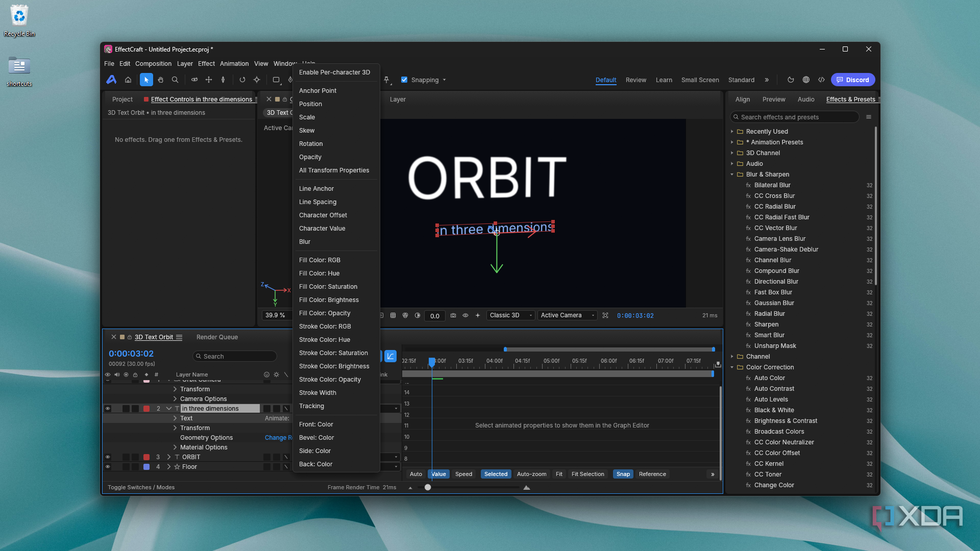The height and width of the screenshot is (551, 980).
Task: Click the region of interest icon
Action: pos(605,316)
